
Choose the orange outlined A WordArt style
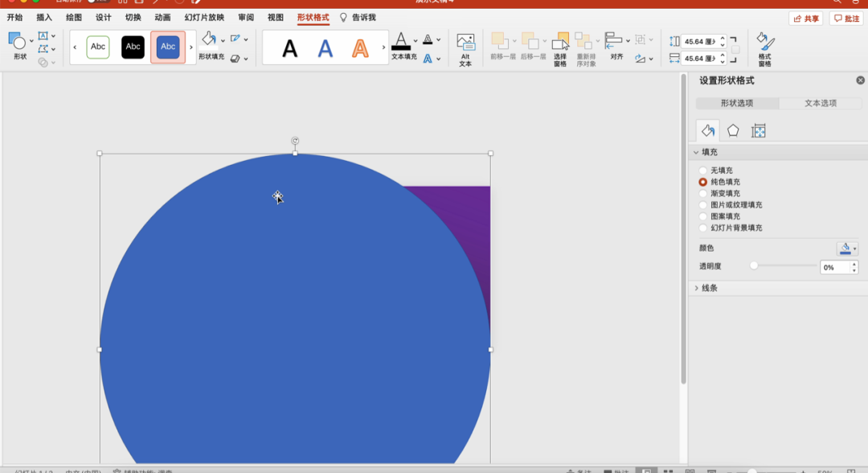click(360, 49)
